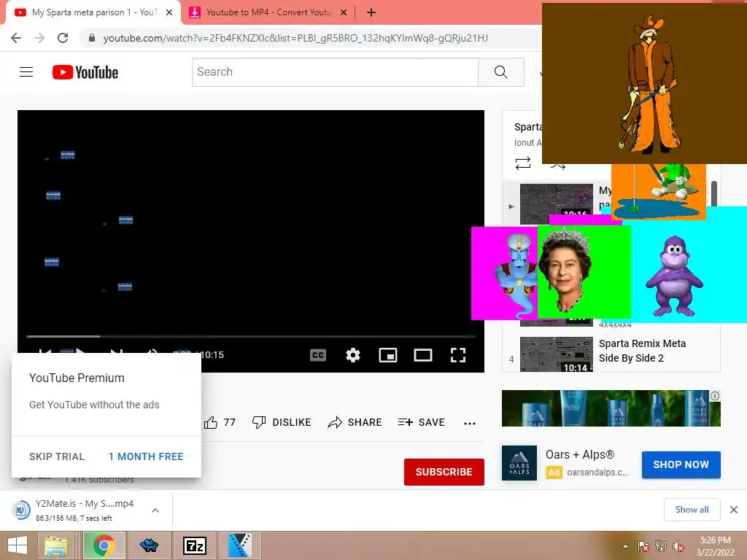
Task: Enable miniplayer mode
Action: 388,355
